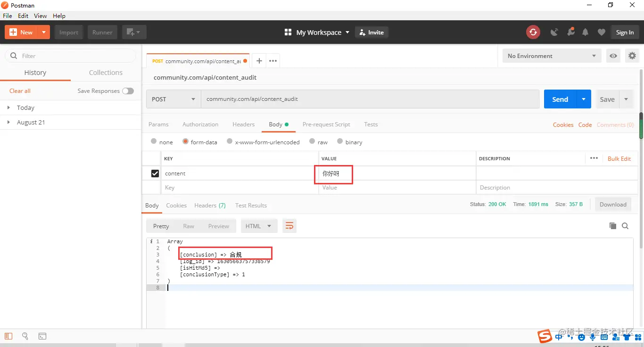Screen dimensions: 644x347
Task: Open the Pre-request Script tab
Action: (326, 124)
